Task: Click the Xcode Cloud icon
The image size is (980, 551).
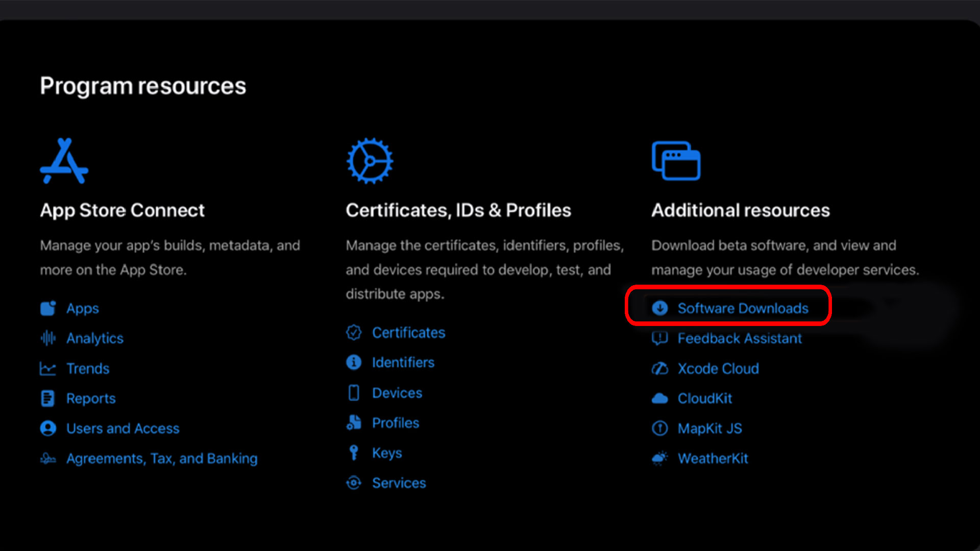Action: [x=660, y=368]
